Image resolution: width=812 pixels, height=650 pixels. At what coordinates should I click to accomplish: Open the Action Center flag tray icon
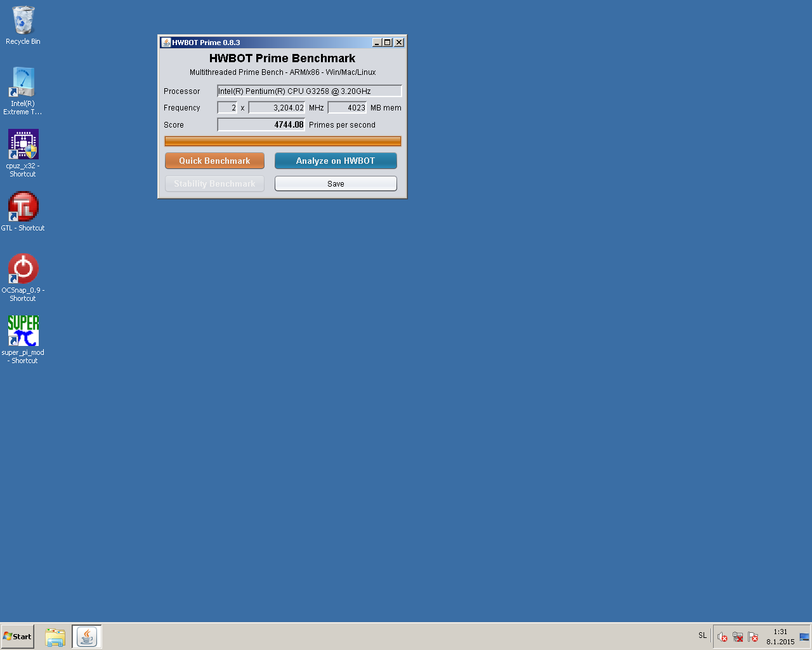click(x=753, y=637)
